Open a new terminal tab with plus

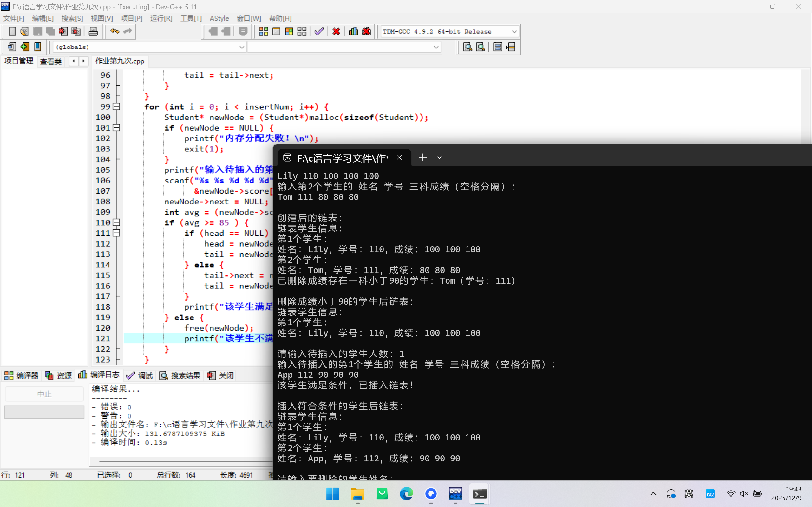(x=423, y=157)
